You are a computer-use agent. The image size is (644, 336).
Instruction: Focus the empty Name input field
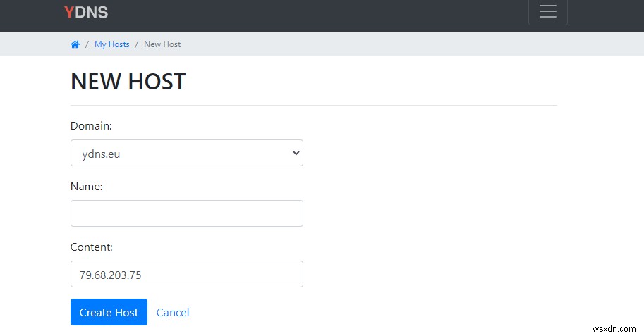coord(187,213)
